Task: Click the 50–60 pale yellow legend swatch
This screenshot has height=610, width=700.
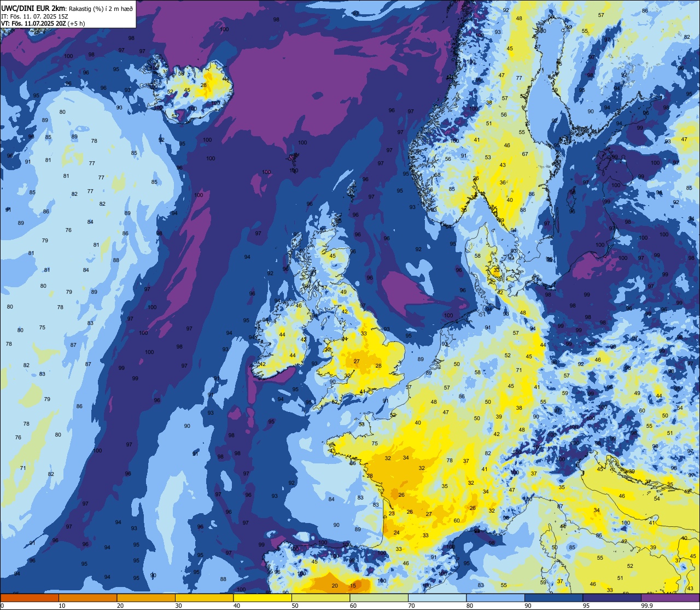Action: tap(320, 598)
